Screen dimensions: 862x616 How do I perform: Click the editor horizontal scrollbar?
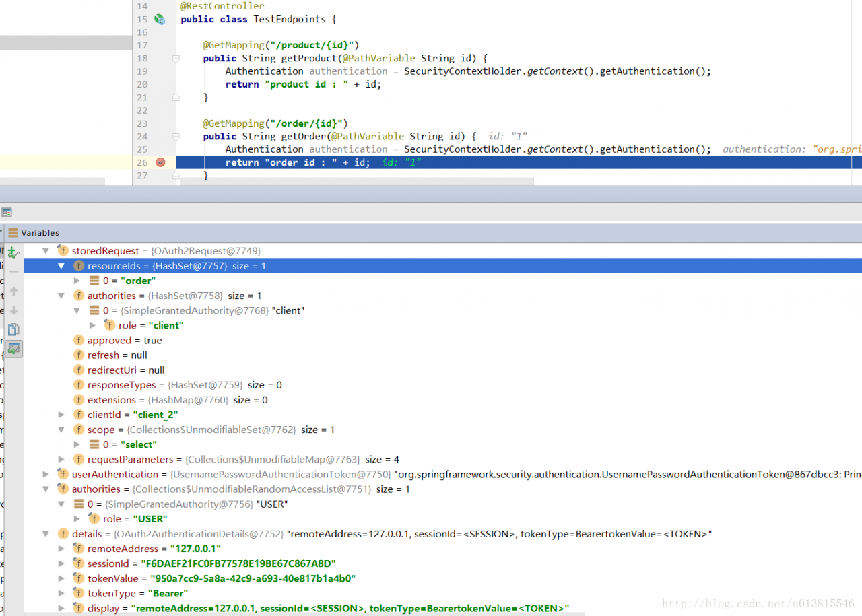(357, 182)
